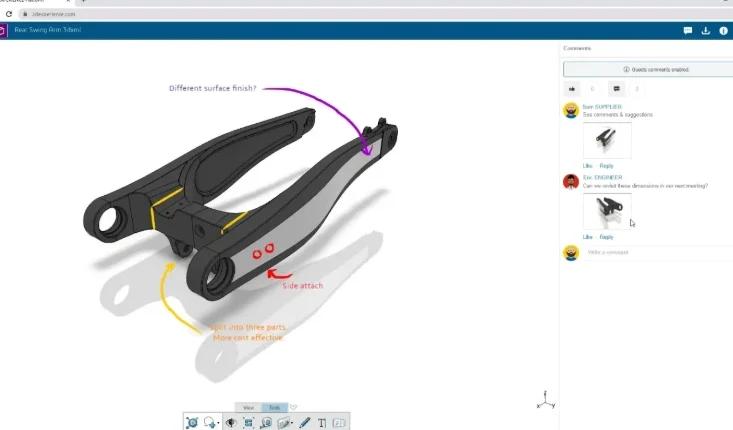This screenshot has width=733, height=430.
Task: Select the text annotation tool
Action: coord(322,423)
